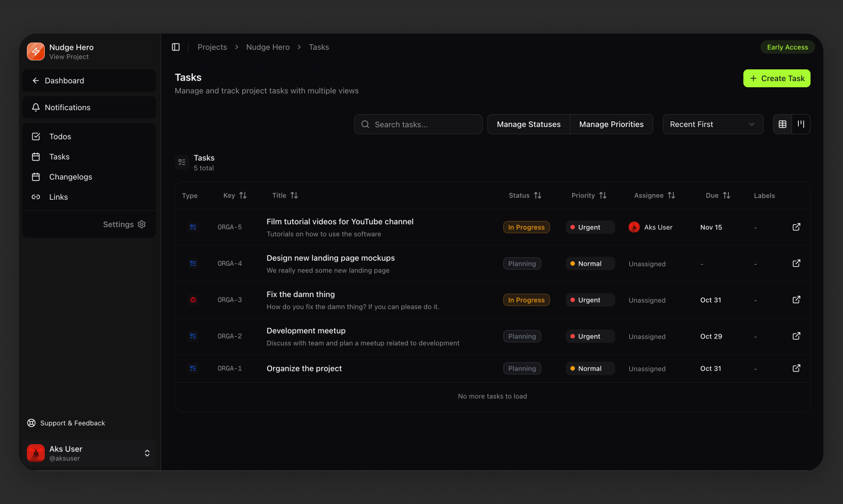Click Urgent priority badge of ORGA-3

pos(591,300)
